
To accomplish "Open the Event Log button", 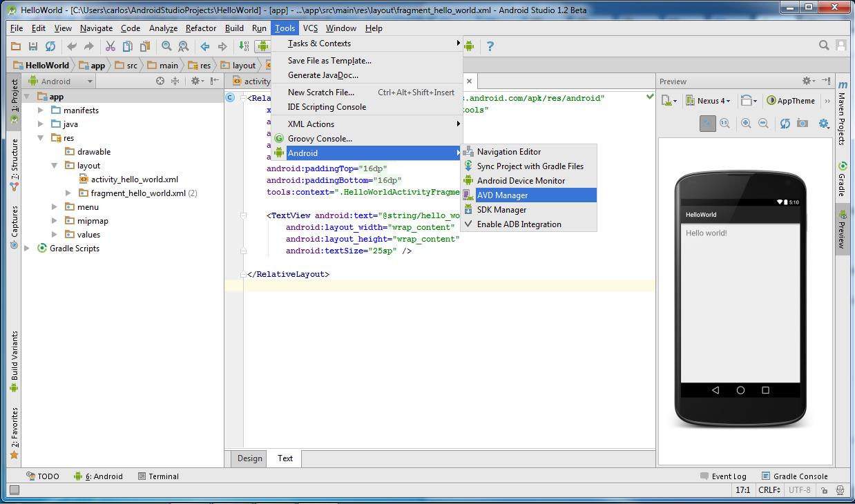I will [723, 476].
